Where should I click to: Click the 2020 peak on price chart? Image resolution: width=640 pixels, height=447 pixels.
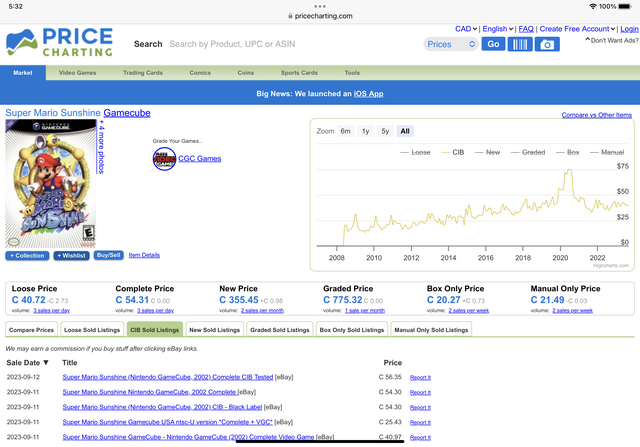pos(569,170)
